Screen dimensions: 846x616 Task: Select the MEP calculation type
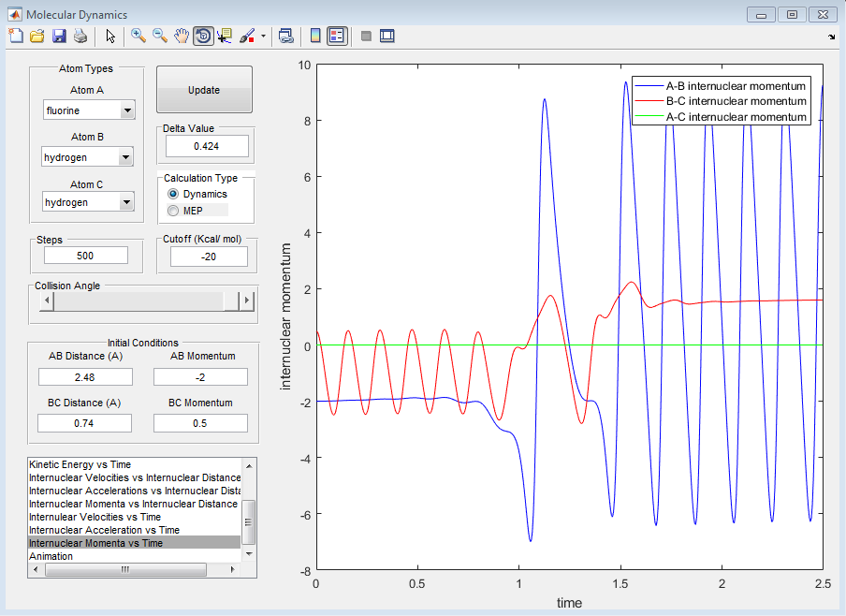click(173, 211)
